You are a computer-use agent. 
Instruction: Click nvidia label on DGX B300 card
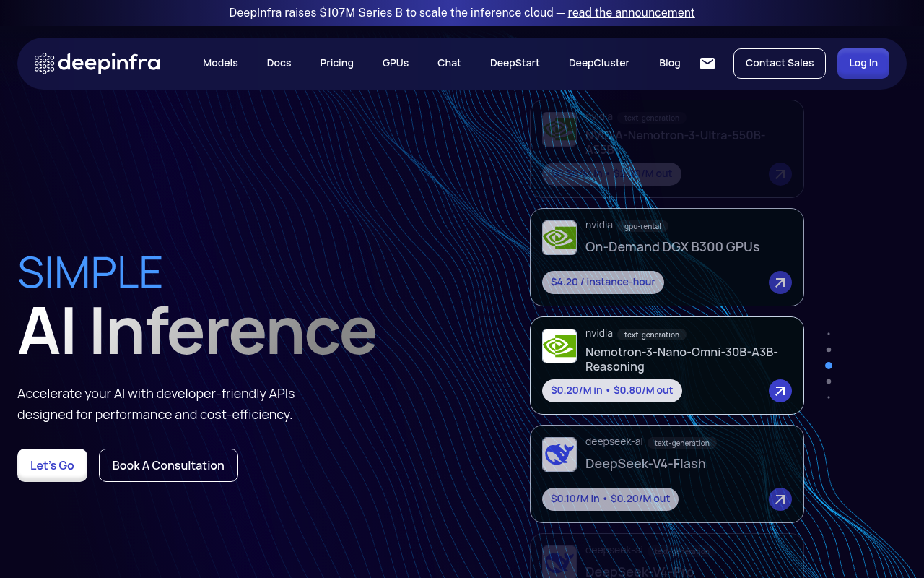click(x=599, y=225)
